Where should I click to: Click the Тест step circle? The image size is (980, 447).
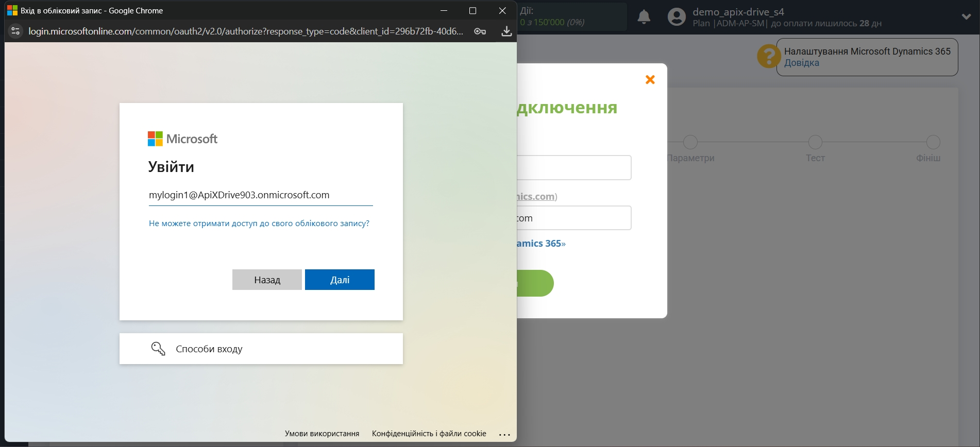point(815,142)
